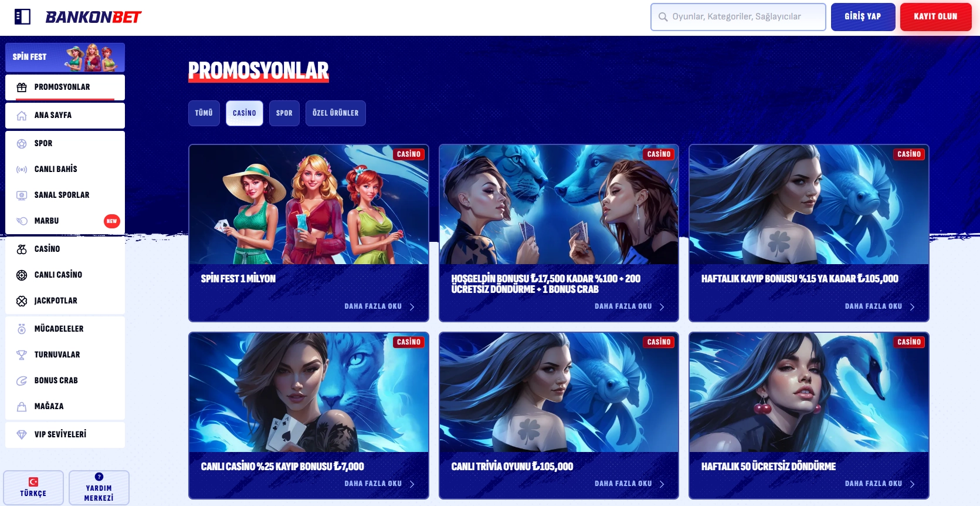Open Ana Sayfa home icon
Screen dimensions: 980x506
(22, 116)
